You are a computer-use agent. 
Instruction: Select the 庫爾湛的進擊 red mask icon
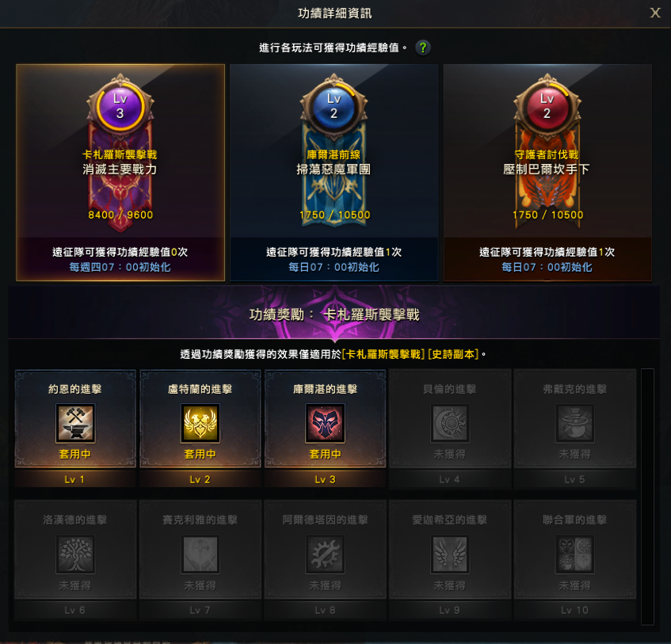326,423
